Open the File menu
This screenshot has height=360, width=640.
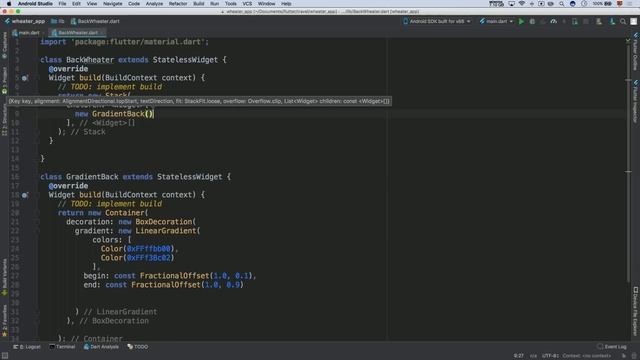point(62,4)
